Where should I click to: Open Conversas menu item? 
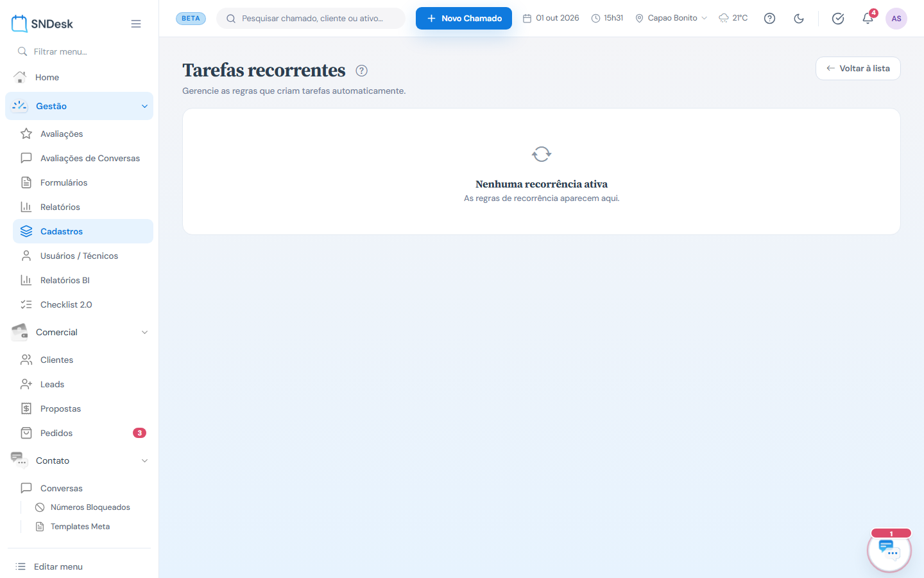click(x=83, y=488)
